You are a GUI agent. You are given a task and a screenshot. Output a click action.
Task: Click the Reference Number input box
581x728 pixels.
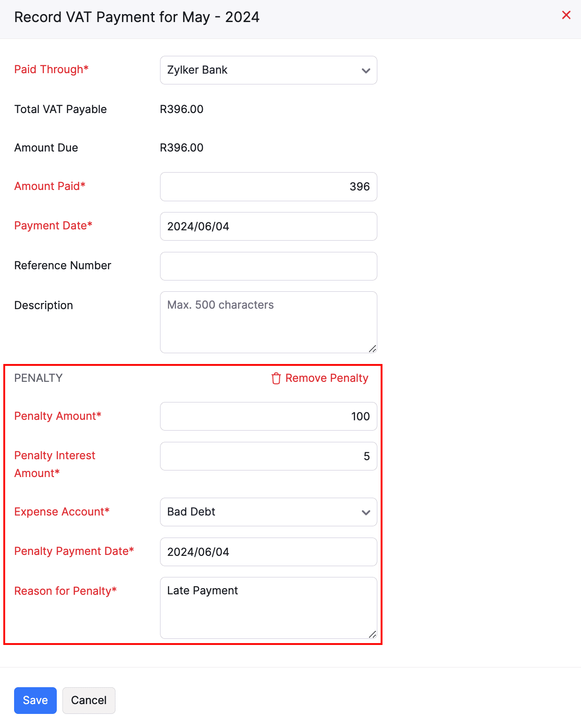point(268,266)
